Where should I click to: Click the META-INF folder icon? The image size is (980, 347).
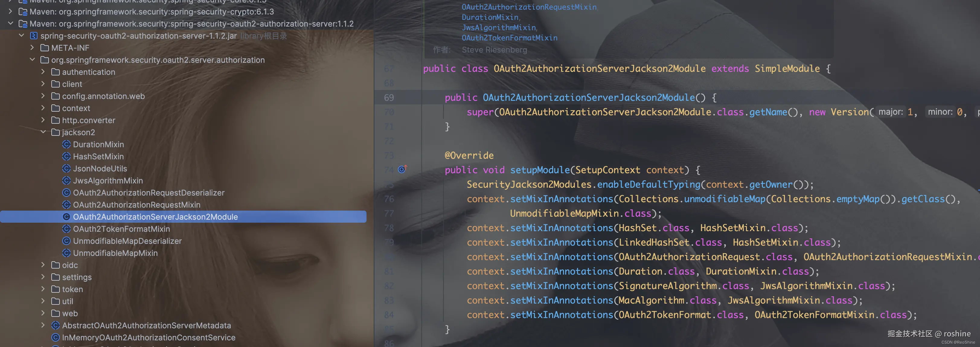44,48
